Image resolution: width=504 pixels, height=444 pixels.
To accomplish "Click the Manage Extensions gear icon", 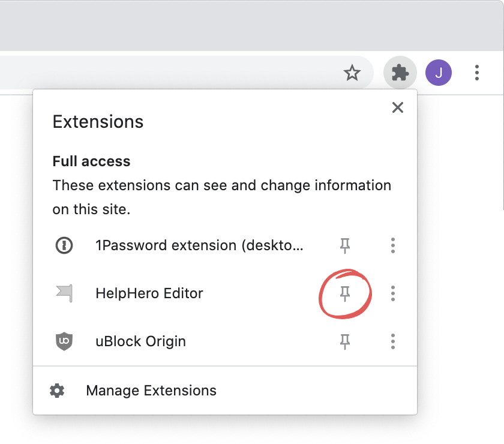I will 57,391.
